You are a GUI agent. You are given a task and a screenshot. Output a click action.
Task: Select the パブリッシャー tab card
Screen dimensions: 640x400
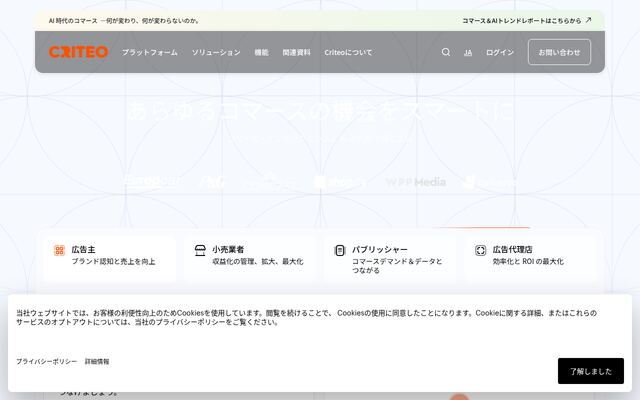(x=391, y=258)
